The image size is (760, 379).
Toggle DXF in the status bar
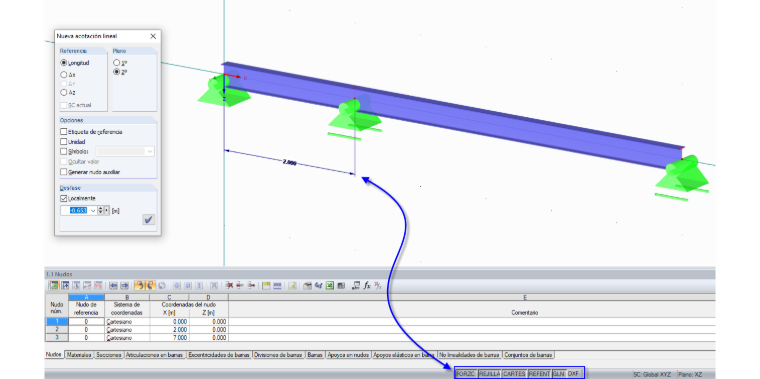(x=573, y=374)
